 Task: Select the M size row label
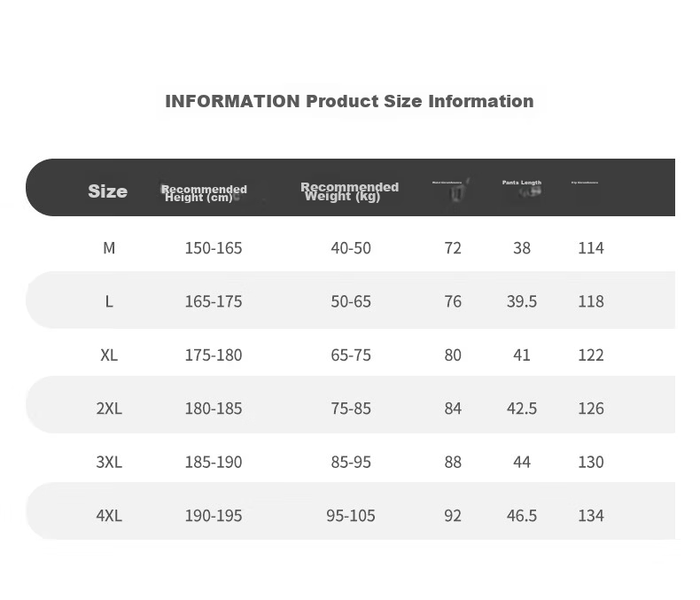coord(109,248)
